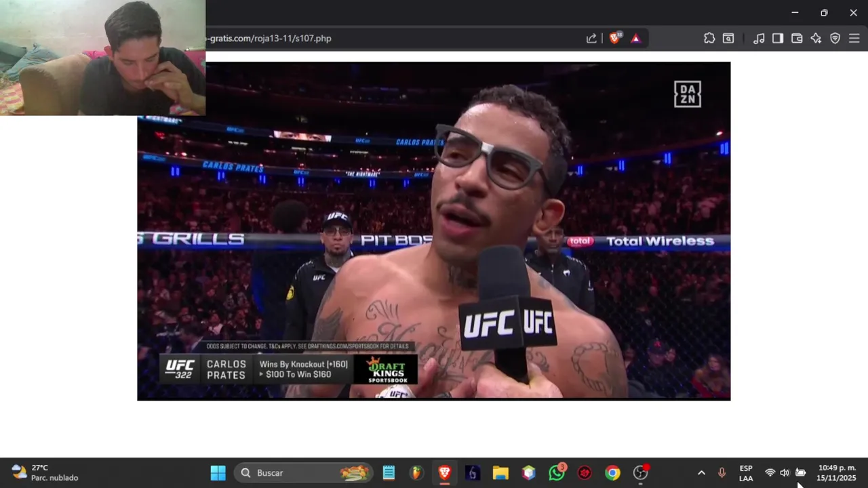Open the volume speaker tray icon
The height and width of the screenshot is (488, 868).
[x=785, y=473]
